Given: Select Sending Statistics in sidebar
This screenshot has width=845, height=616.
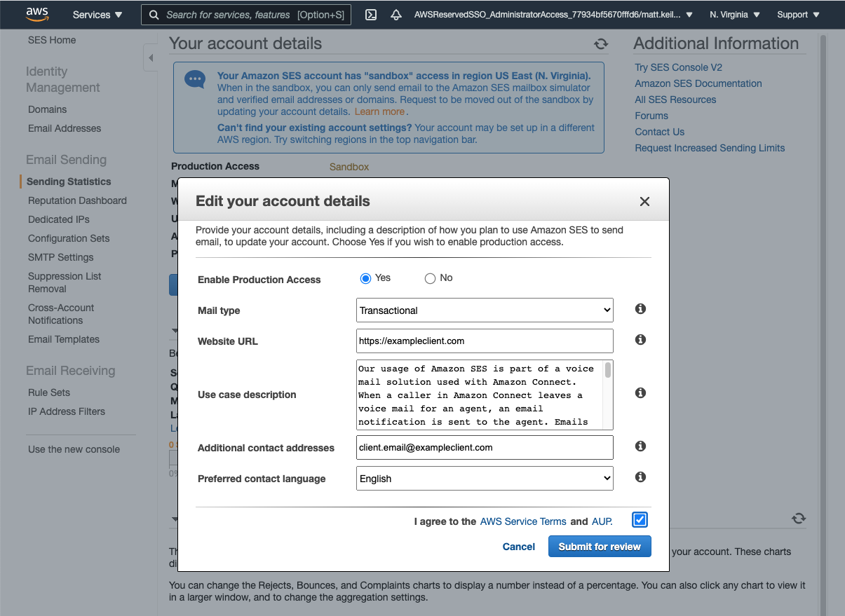Looking at the screenshot, I should coord(69,182).
